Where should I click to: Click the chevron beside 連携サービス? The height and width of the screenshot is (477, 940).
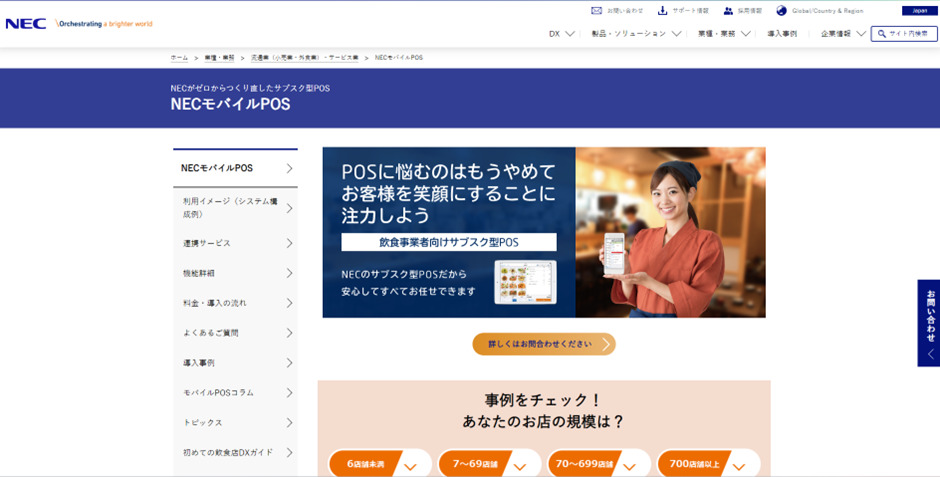click(x=290, y=243)
